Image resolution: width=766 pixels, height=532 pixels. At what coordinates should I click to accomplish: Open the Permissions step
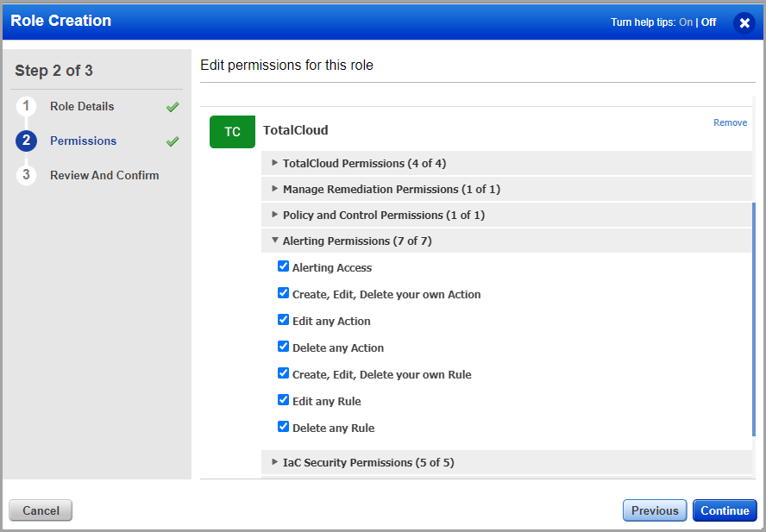pos(83,141)
